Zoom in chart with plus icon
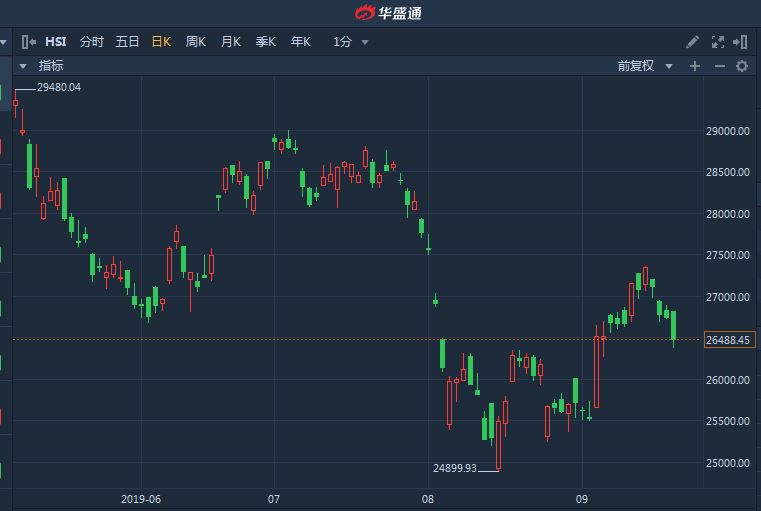This screenshot has height=511, width=761. click(x=695, y=66)
